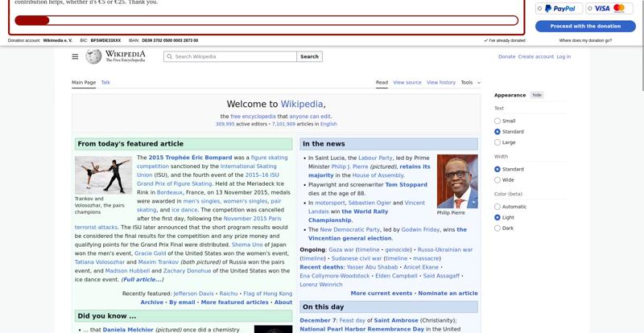
Task: Click the Wikipedia globe logo
Action: point(93,56)
